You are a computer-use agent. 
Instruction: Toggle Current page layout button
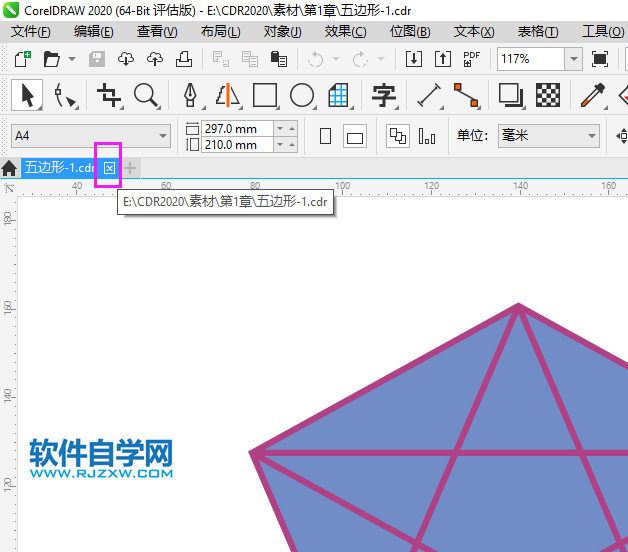[x=427, y=136]
